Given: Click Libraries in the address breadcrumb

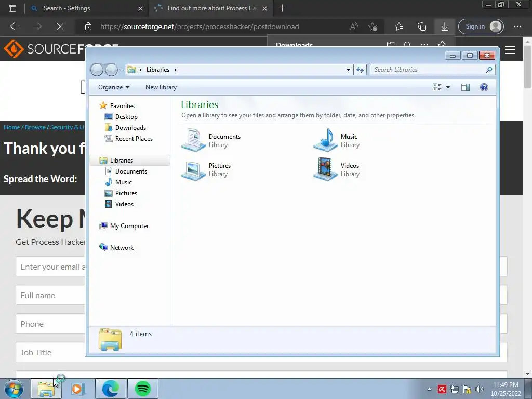Looking at the screenshot, I should [x=158, y=70].
